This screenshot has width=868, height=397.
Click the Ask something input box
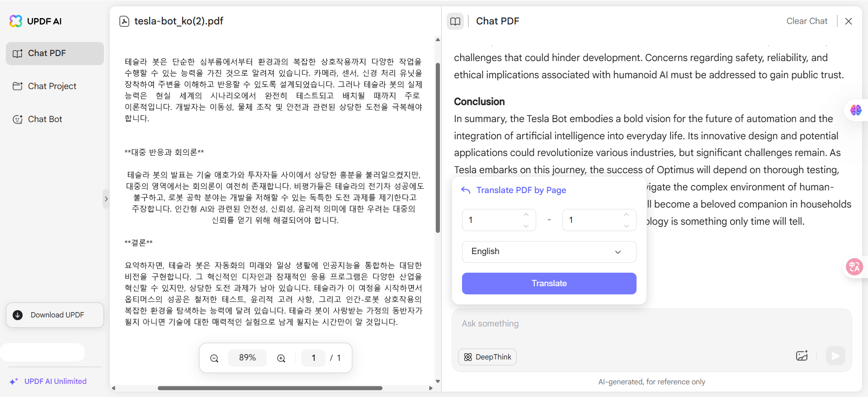point(651,324)
